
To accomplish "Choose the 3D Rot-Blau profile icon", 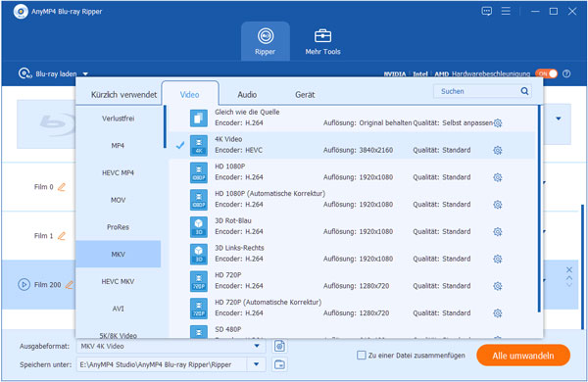I will pyautogui.click(x=198, y=227).
